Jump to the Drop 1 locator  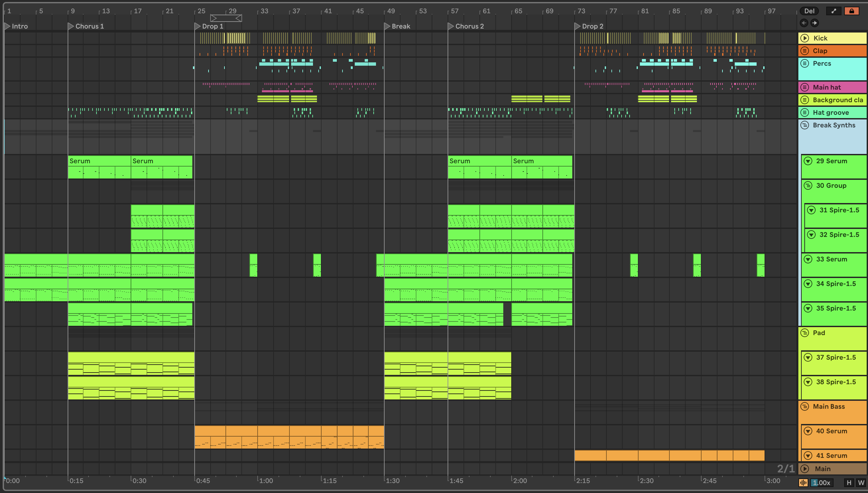198,26
